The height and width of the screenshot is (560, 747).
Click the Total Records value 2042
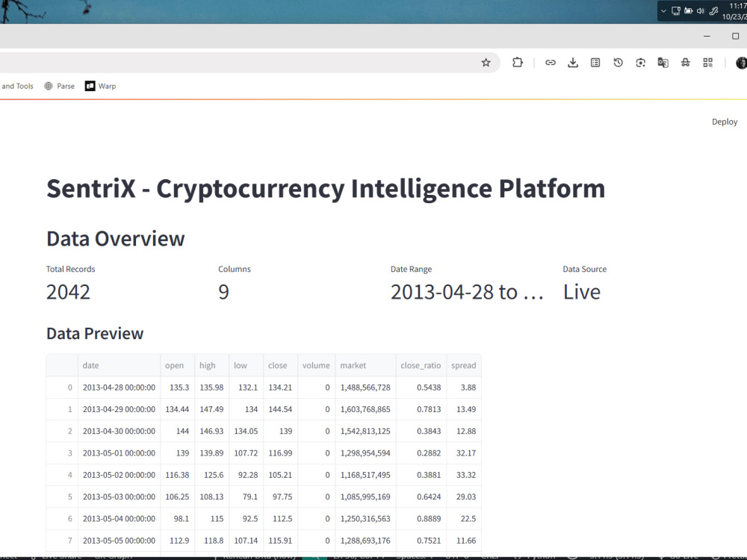pyautogui.click(x=68, y=292)
